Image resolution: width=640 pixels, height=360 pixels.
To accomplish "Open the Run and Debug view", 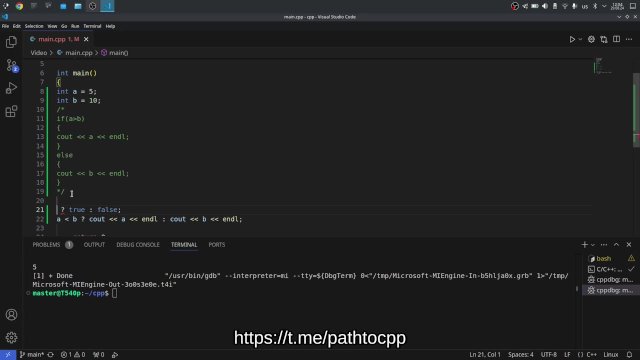I will click(11, 88).
